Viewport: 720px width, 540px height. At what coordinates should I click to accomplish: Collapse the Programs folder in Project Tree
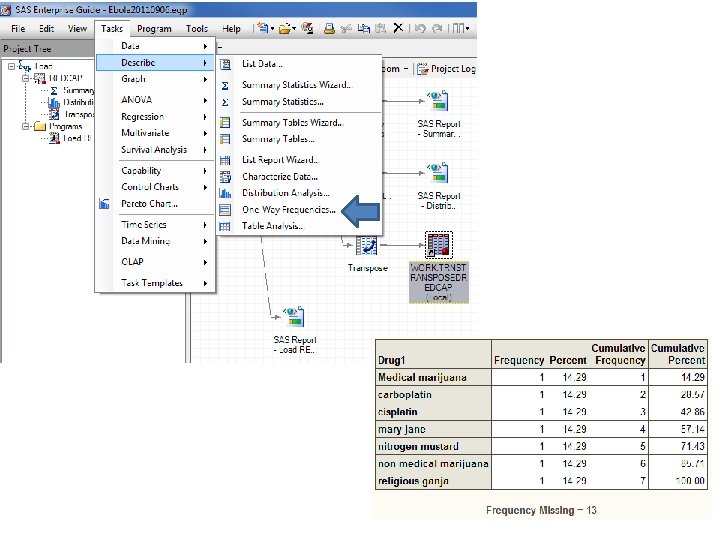(26, 126)
